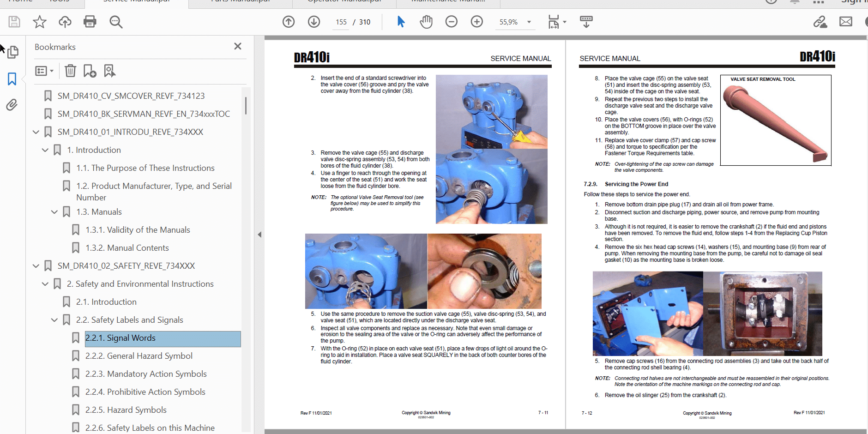Open bookmark SM_DR410_CV_SMCOVER_REVF_734123
Image resolution: width=868 pixels, height=434 pixels.
[x=131, y=96]
